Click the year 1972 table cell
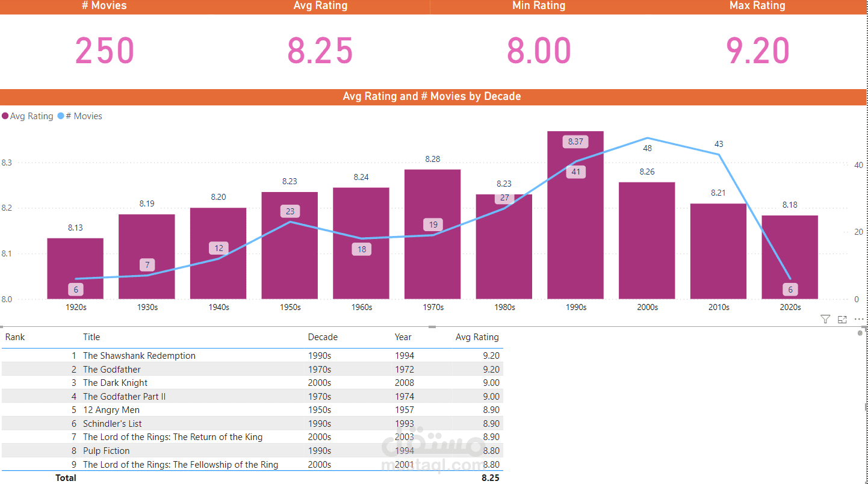Screen dimensions: 868x484 [405, 370]
